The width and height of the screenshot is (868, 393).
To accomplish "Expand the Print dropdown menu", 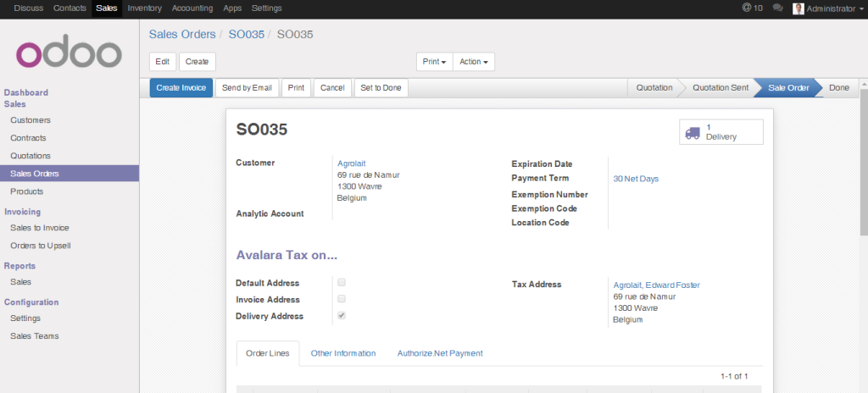I will 434,62.
